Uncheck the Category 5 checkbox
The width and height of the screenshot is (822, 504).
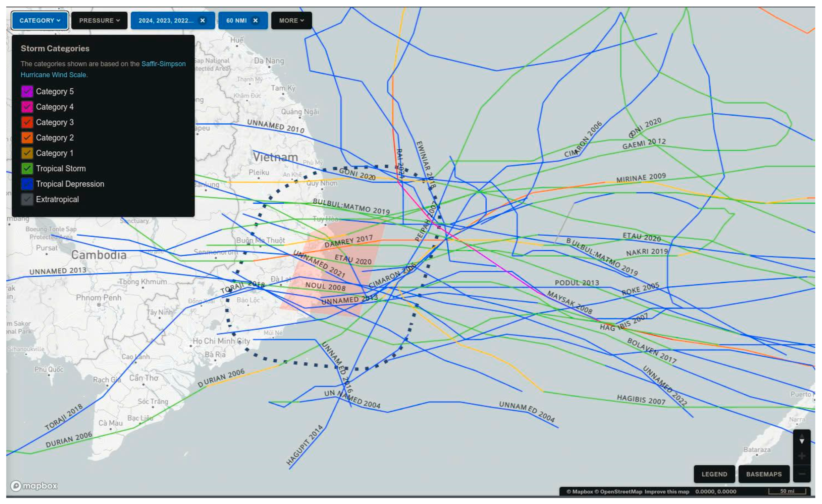pos(27,91)
